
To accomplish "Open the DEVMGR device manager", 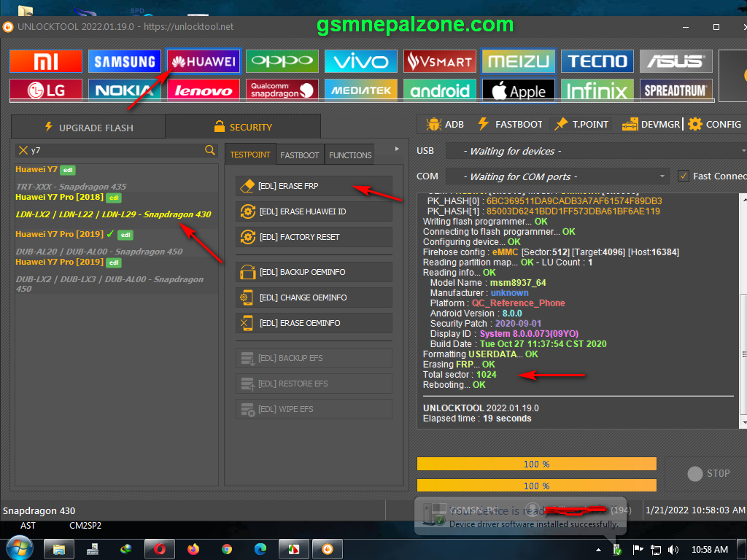I will click(651, 124).
